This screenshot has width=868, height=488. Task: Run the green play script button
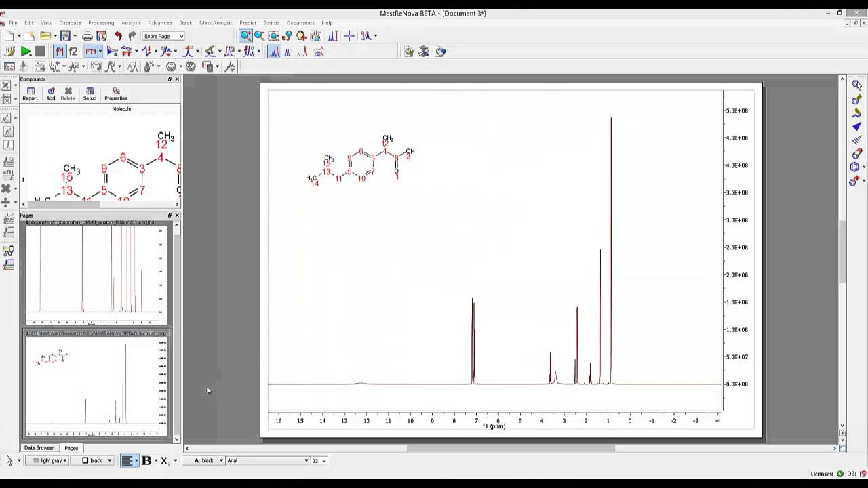pyautogui.click(x=26, y=52)
